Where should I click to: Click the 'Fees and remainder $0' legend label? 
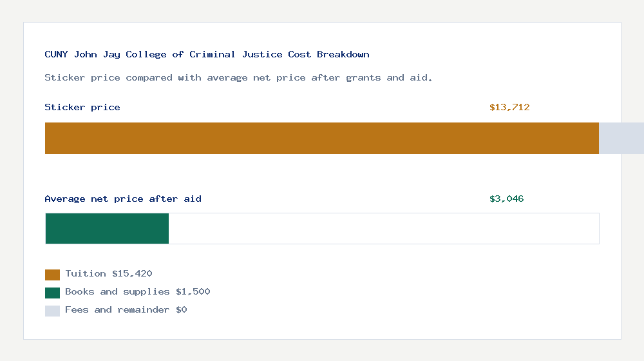(x=126, y=310)
